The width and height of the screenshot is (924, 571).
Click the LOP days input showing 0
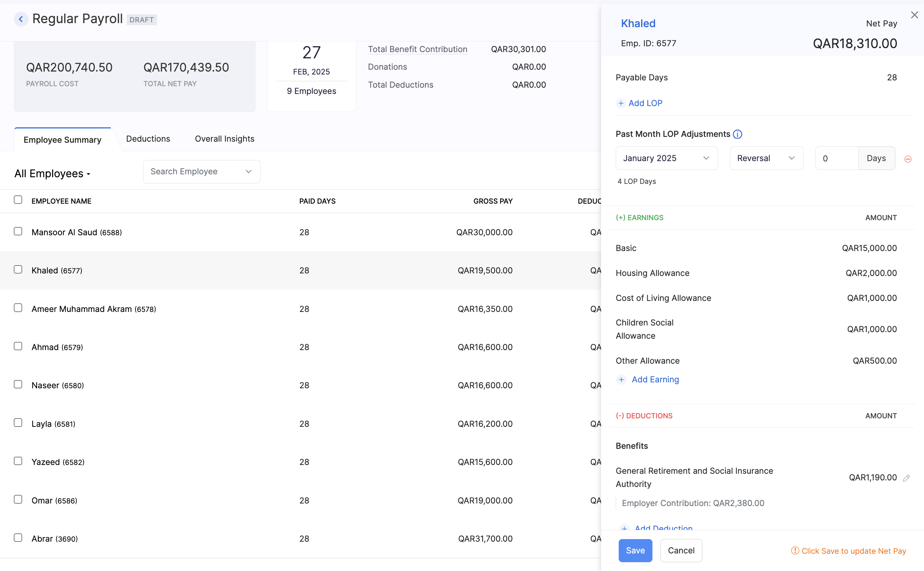[835, 158]
